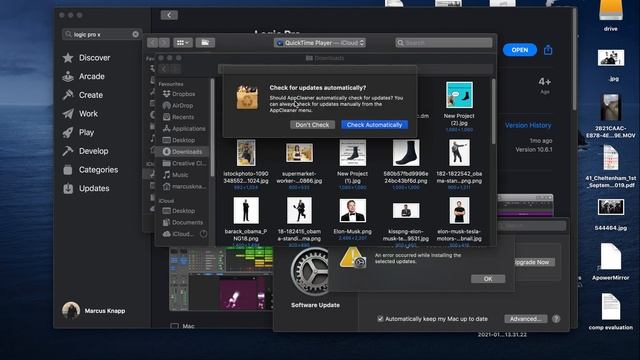Select supermarket-worker jpg file
The image size is (640, 360).
(x=299, y=153)
